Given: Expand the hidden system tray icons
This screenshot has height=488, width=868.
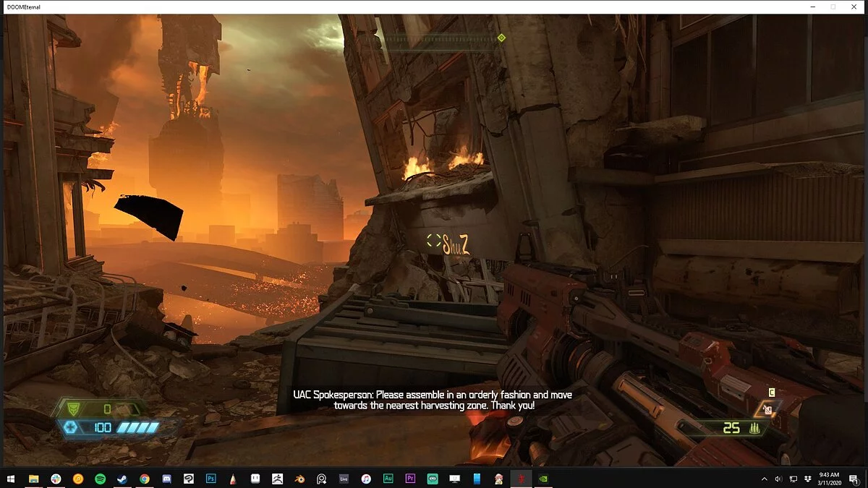Looking at the screenshot, I should coord(765,479).
